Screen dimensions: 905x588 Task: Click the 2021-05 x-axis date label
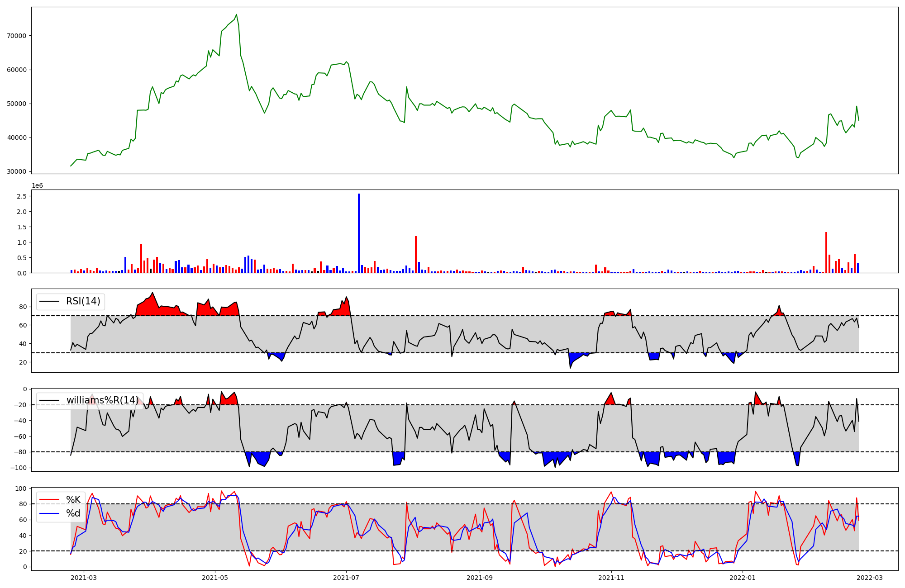pyautogui.click(x=215, y=577)
